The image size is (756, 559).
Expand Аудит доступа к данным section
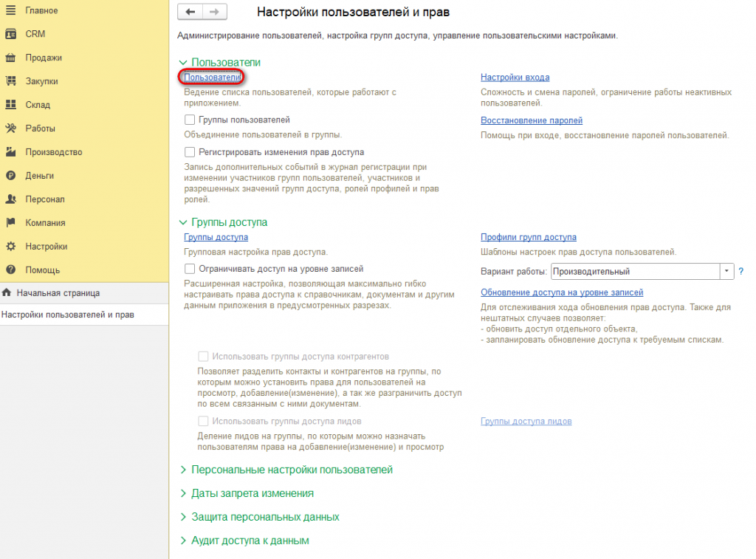(183, 541)
